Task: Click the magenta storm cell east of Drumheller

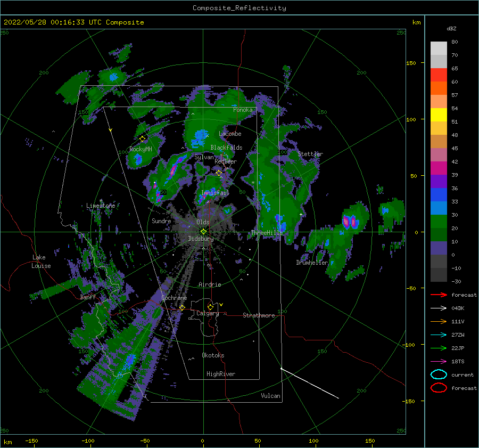Action: [x=350, y=222]
